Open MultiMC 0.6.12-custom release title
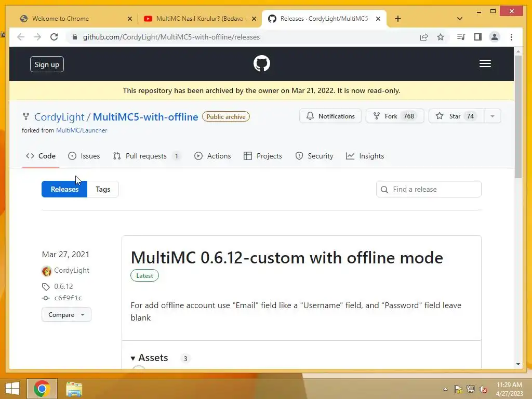Image resolution: width=532 pixels, height=399 pixels. pyautogui.click(x=287, y=258)
